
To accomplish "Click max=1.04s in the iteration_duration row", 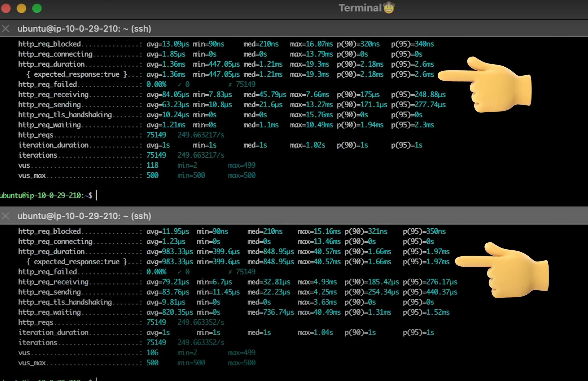I will point(315,333).
